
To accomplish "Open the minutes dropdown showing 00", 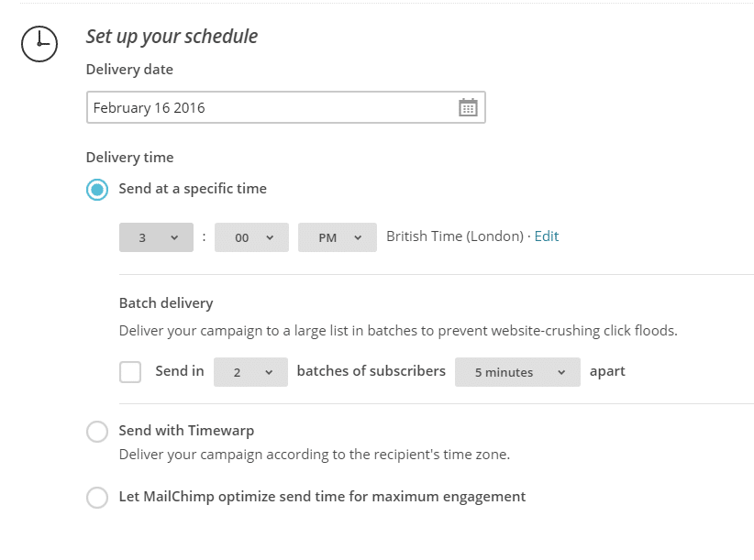I will pyautogui.click(x=251, y=237).
